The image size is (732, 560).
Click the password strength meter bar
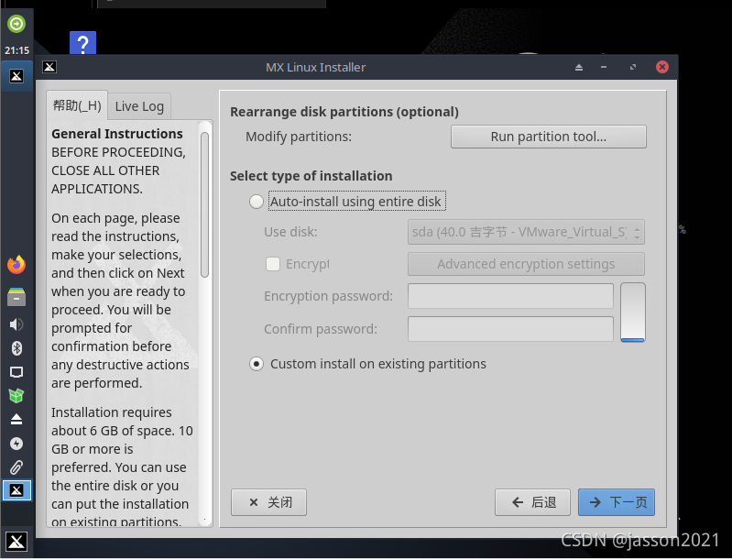[x=633, y=313]
